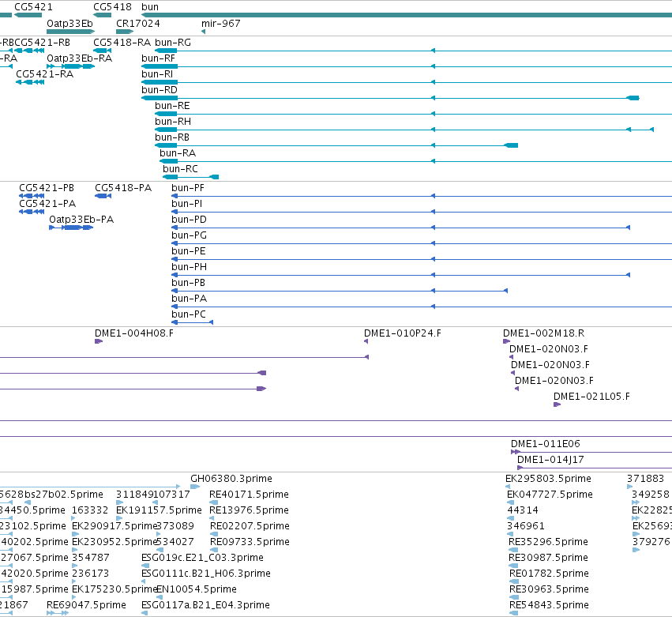Select the DME1-021L05.F clone label
Screen dimensions: 672x617
(591, 396)
